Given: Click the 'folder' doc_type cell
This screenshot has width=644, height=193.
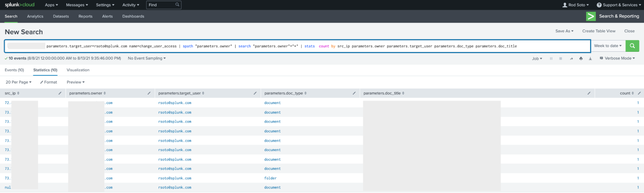Looking at the screenshot, I should pos(270,178).
